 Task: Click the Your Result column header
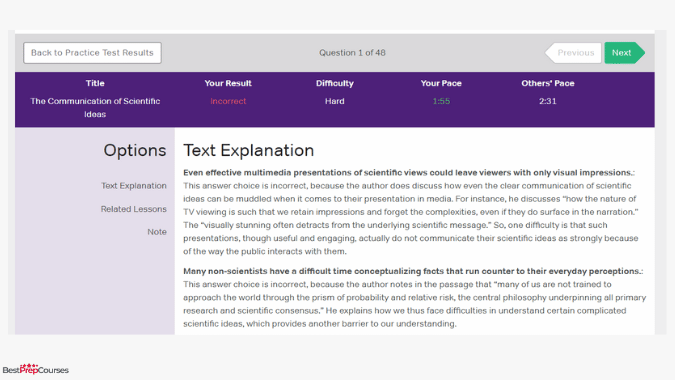coord(228,83)
